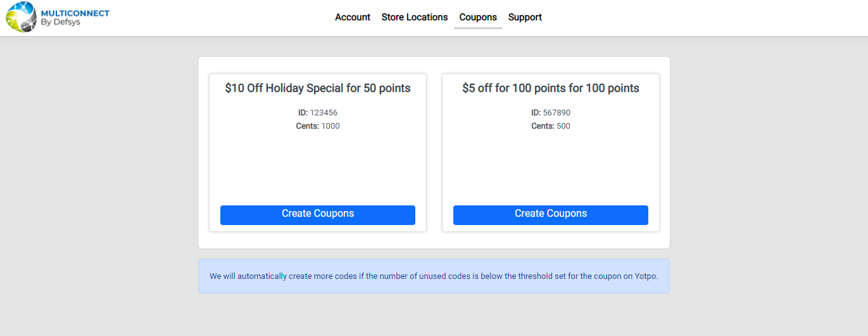Click "$5 off for 100 points" card heading
This screenshot has height=336, width=868.
pos(550,88)
